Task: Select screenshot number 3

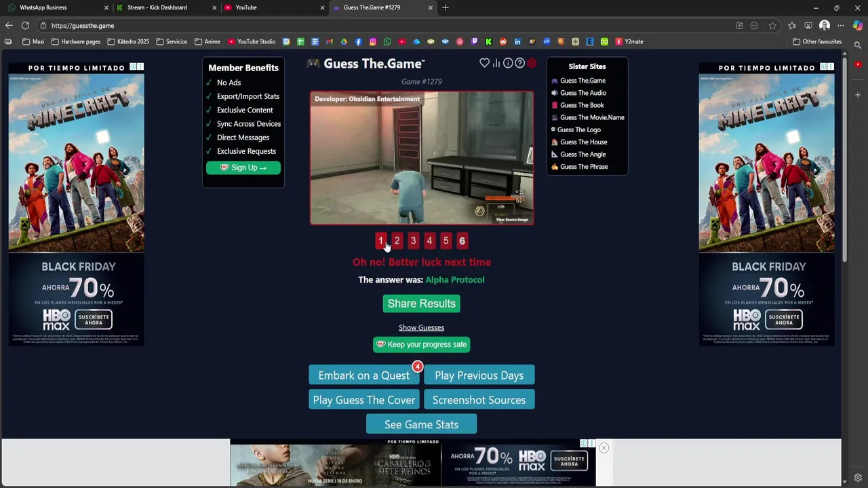Action: click(413, 241)
